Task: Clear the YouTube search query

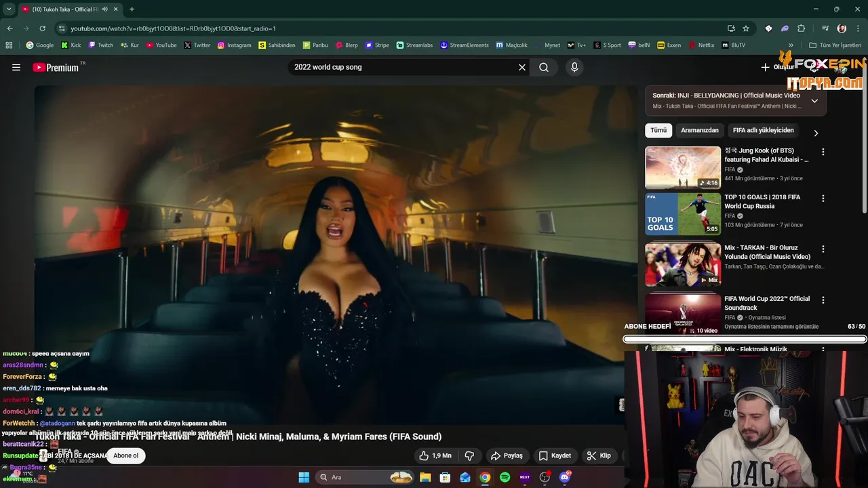Action: coord(522,67)
